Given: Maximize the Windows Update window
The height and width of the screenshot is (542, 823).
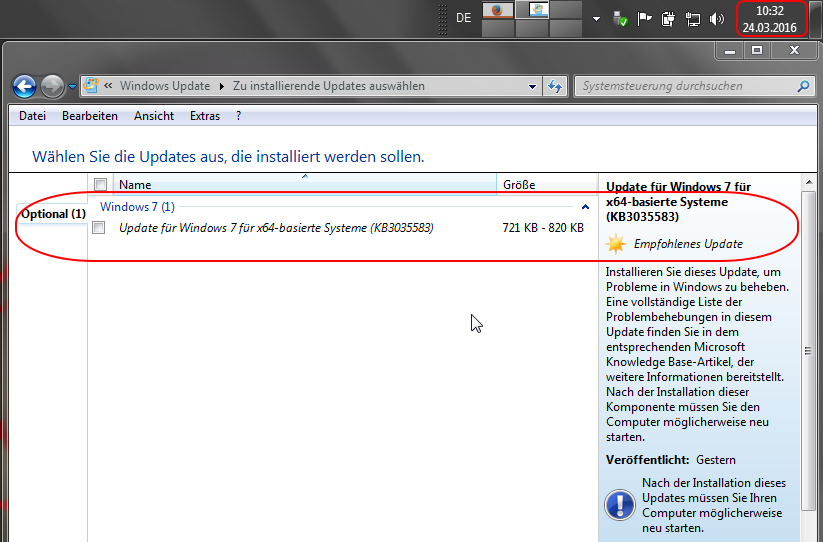Looking at the screenshot, I should [x=757, y=50].
